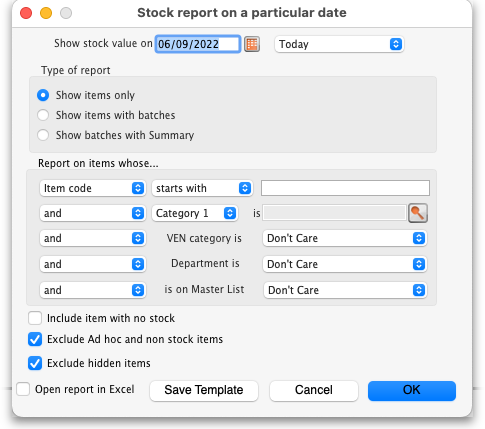Open the Today date preset dropdown
The image size is (485, 429).
(339, 44)
